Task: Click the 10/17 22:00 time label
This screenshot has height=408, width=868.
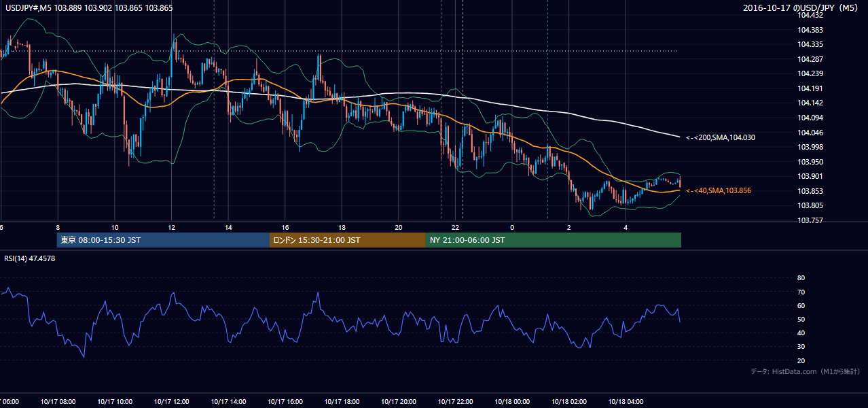Action: point(455,402)
